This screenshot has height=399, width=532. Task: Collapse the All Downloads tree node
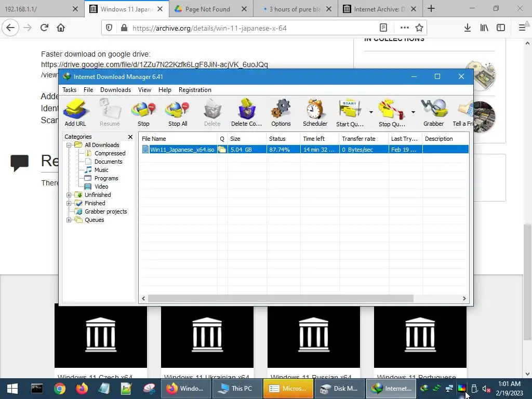tap(69, 145)
